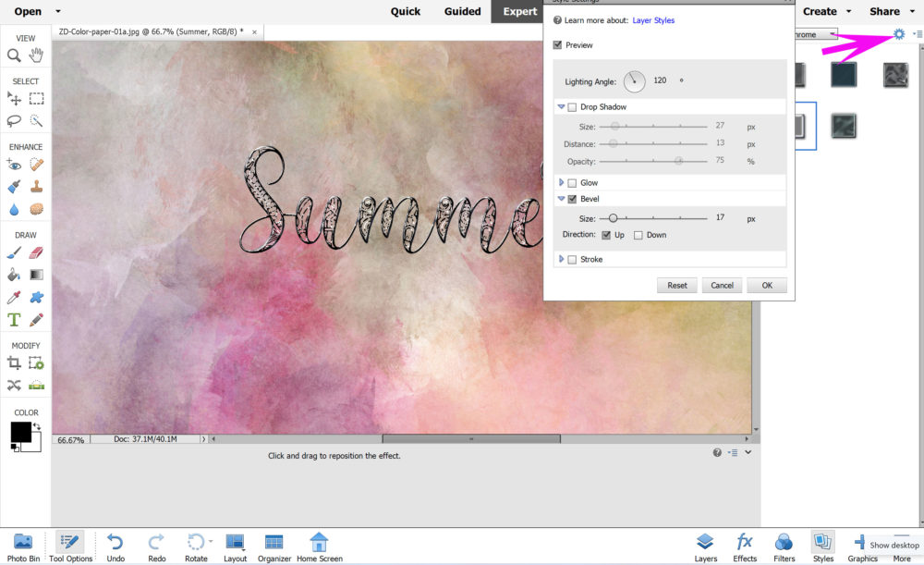Viewport: 924px width, 565px height.
Task: Uncheck the Bevel checkbox
Action: pyautogui.click(x=572, y=200)
